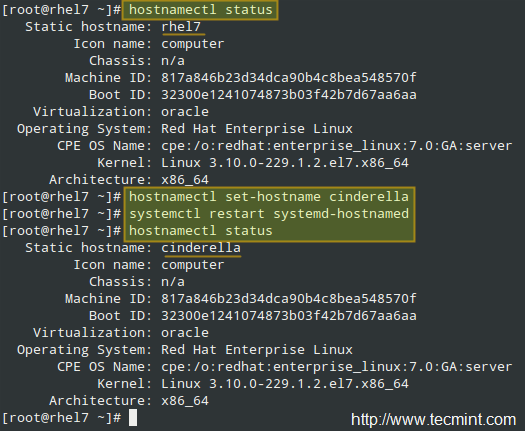Click the first Boot ID value
The width and height of the screenshot is (525, 431).
(x=289, y=95)
